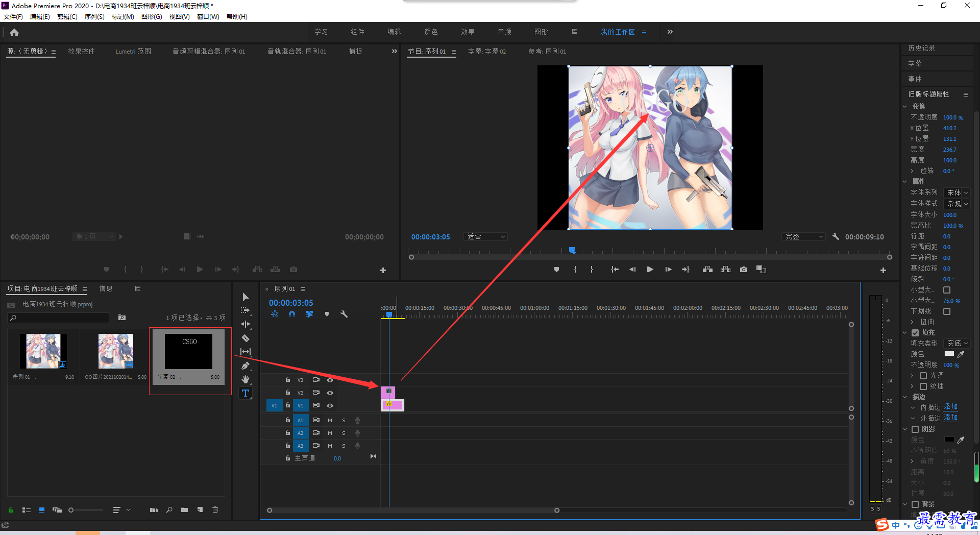Add marker in timeline header
Viewport: 980px width, 535px height.
pos(327,314)
